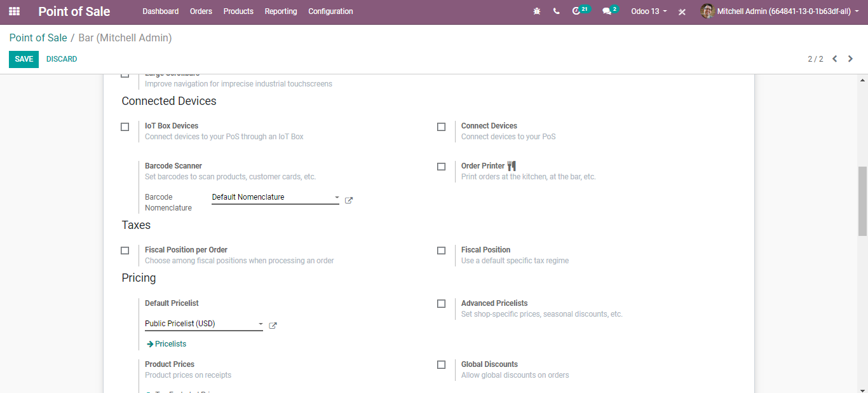Enable the IoT Box Devices checkbox
Image resolution: width=868 pixels, height=393 pixels.
coord(125,127)
